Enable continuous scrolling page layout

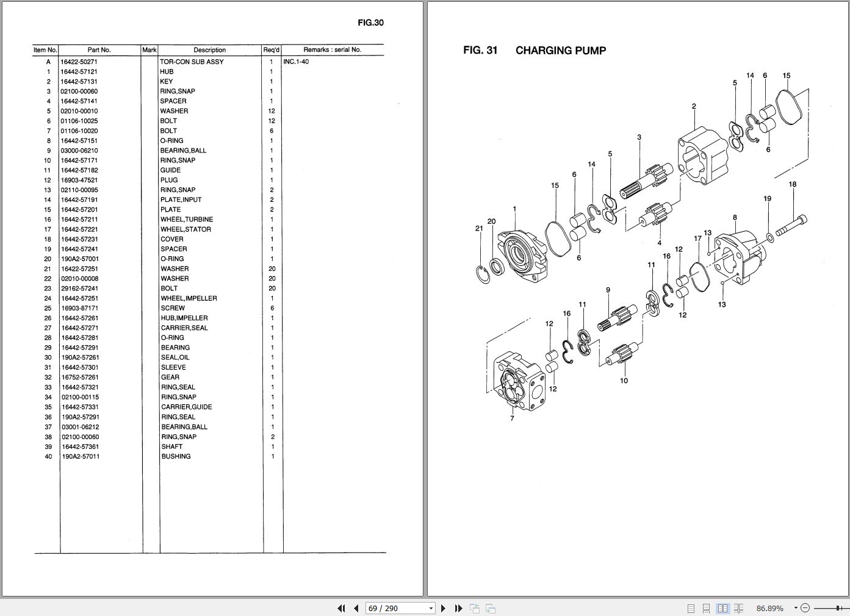tap(707, 608)
